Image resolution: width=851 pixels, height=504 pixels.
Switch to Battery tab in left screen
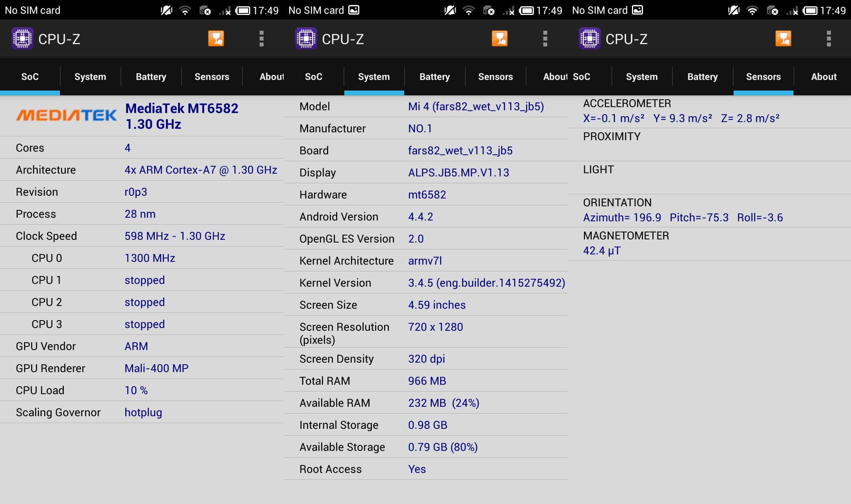pyautogui.click(x=151, y=77)
